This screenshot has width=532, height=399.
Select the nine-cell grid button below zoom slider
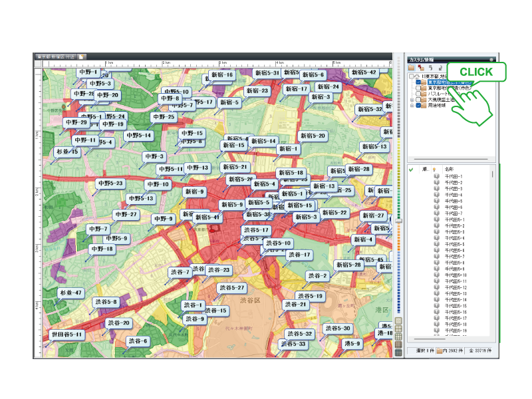coord(398,337)
